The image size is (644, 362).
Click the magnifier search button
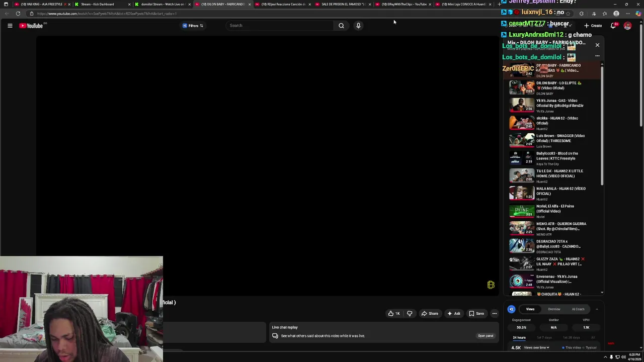point(341,26)
